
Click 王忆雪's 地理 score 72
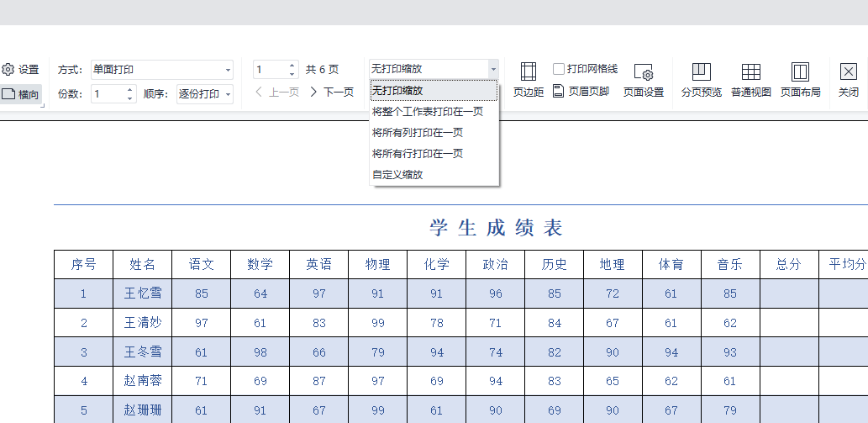point(613,293)
